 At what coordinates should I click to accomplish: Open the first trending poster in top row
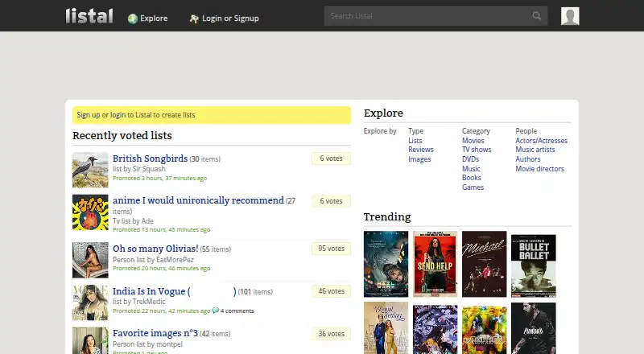[386, 264]
